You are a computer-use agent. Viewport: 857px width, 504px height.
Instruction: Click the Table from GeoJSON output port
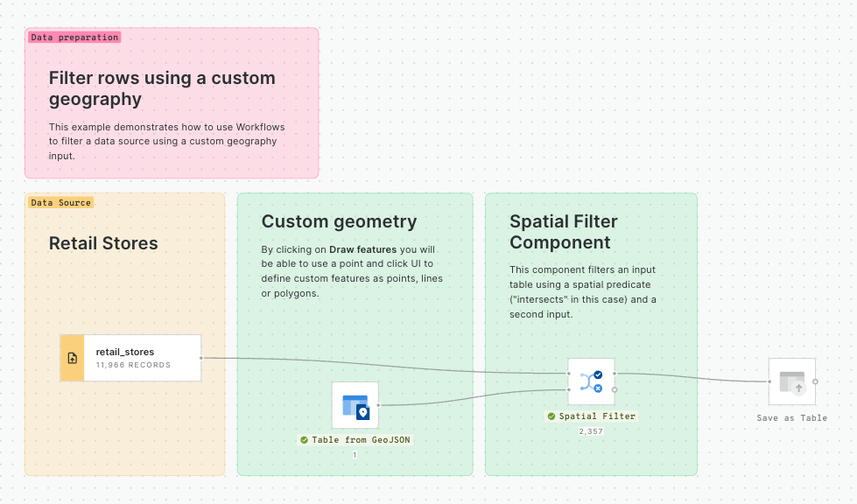pyautogui.click(x=378, y=405)
